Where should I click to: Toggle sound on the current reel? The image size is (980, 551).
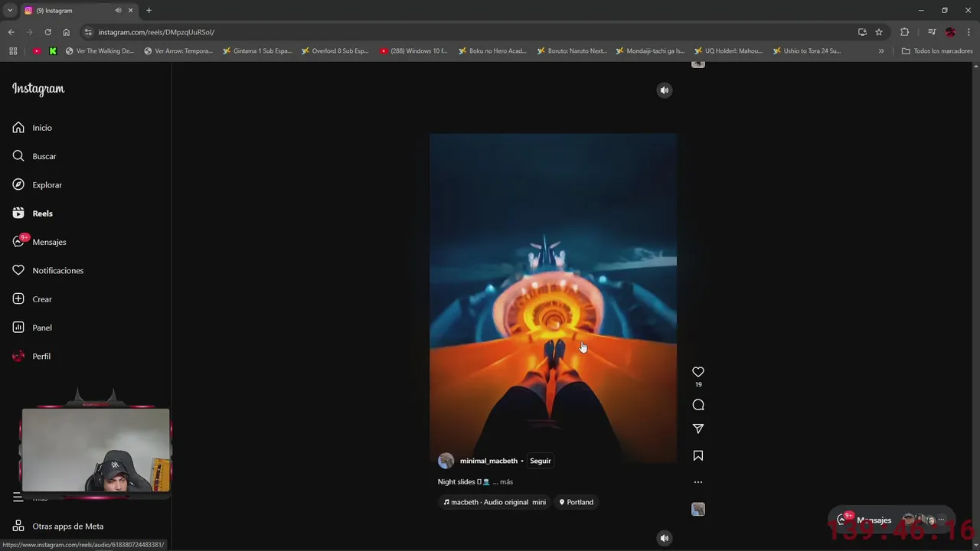click(x=665, y=90)
